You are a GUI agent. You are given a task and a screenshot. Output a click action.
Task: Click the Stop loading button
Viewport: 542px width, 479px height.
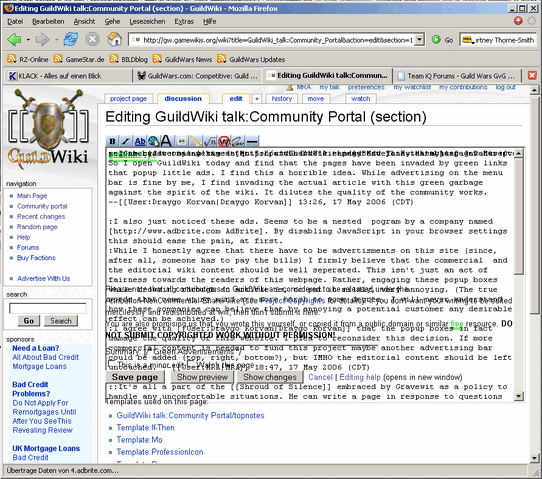(92, 39)
